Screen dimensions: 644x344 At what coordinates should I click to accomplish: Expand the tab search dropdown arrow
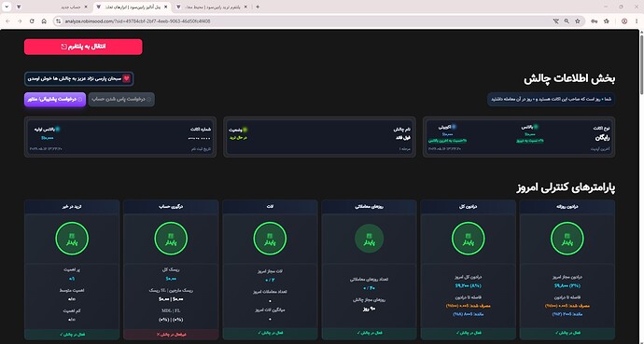pos(7,7)
